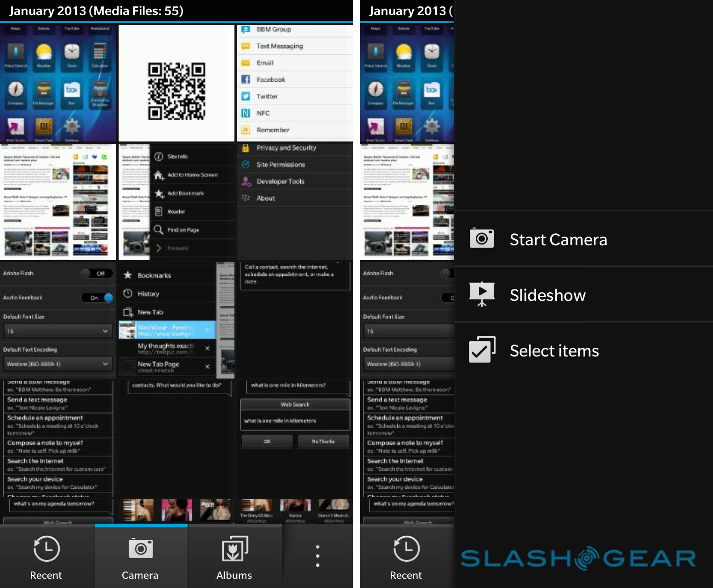Open the Camera tab icon in bottom bar
Viewport: 713px width, 588px height.
click(141, 548)
